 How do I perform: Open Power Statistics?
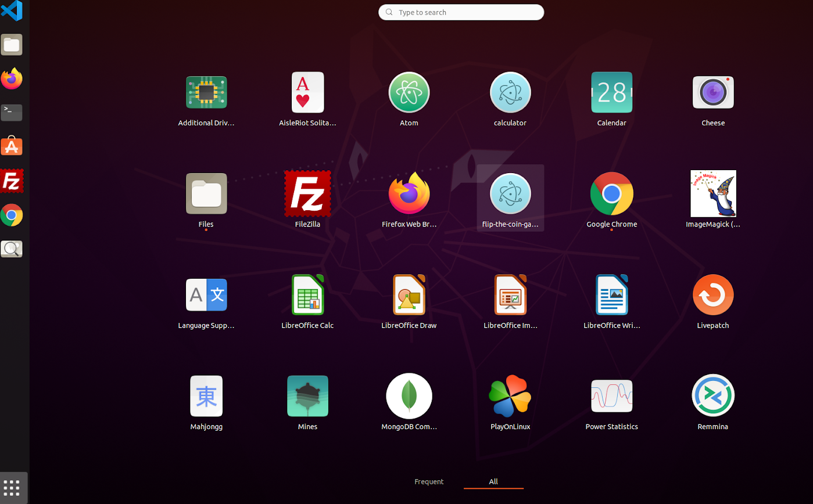click(611, 396)
